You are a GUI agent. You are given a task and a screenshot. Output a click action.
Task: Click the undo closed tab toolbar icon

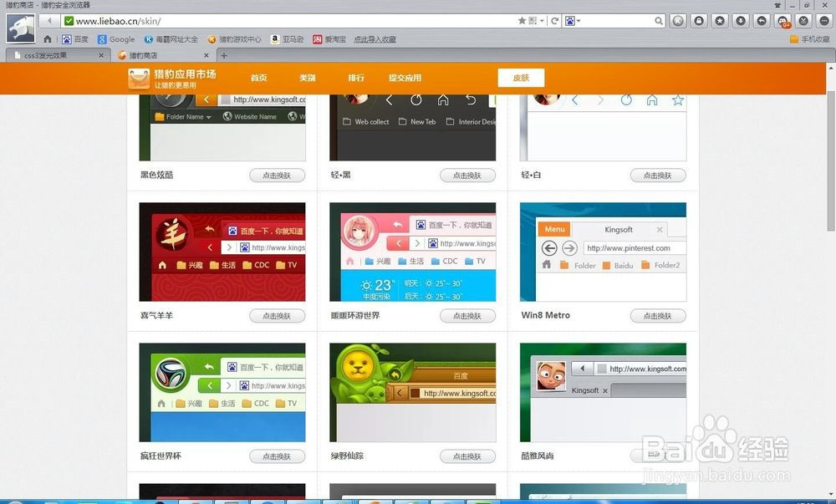[x=762, y=21]
